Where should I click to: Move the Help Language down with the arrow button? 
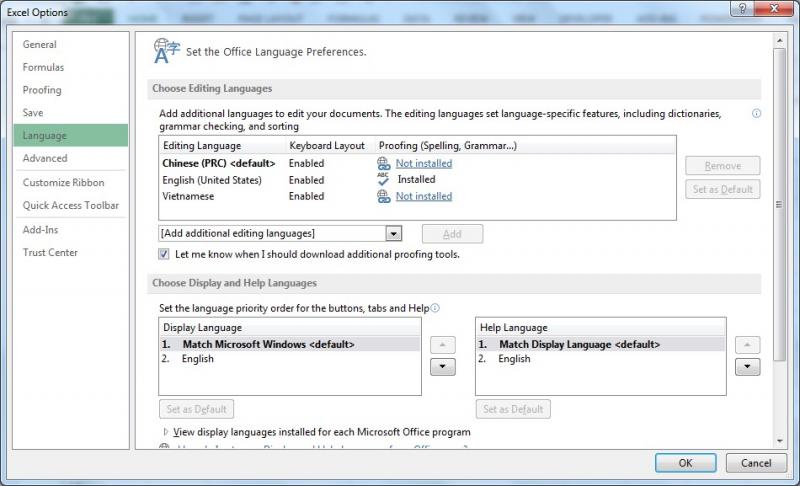pyautogui.click(x=747, y=367)
